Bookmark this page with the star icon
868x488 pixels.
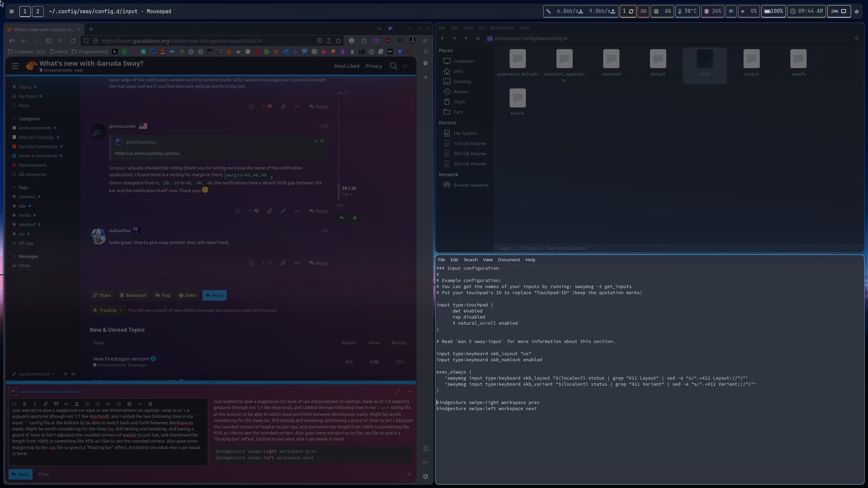[x=338, y=41]
